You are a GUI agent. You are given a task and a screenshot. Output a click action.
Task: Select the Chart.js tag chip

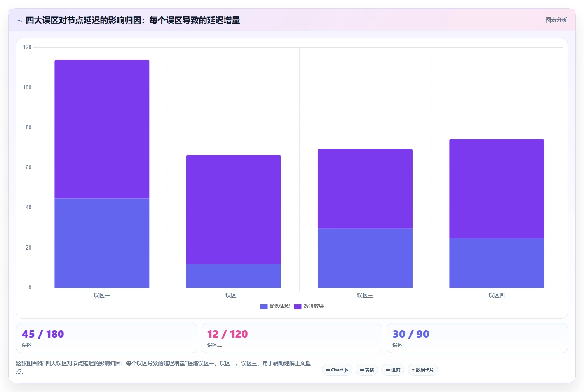(x=337, y=370)
